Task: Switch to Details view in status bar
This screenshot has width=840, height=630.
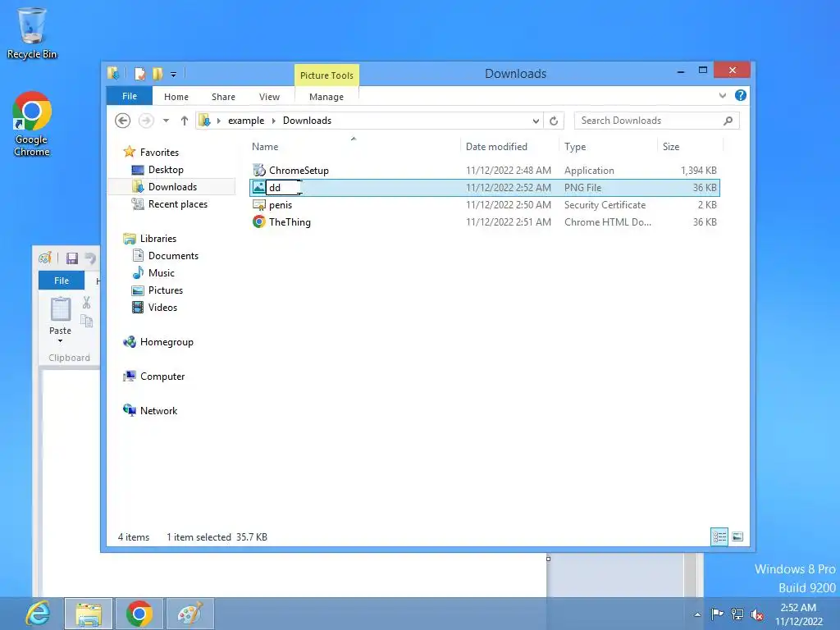Action: click(719, 536)
